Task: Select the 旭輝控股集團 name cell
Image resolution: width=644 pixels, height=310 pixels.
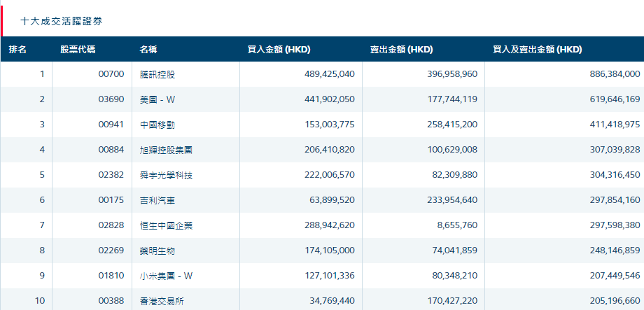Action: pos(166,150)
